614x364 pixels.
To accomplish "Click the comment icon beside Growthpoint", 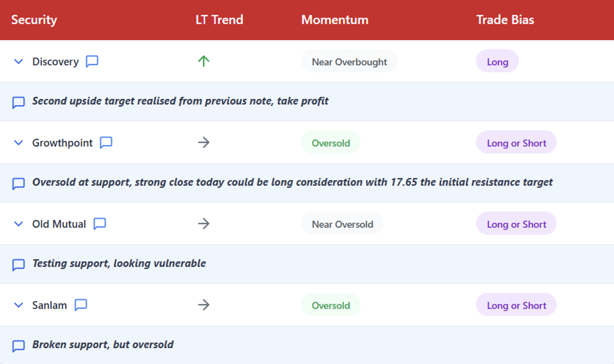I will [106, 142].
